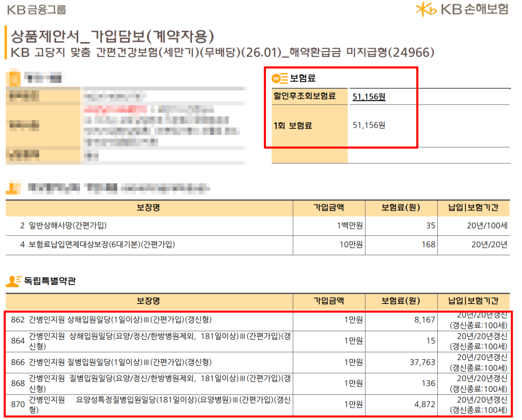Click the KB금융그룹 logo text
The image size is (522, 420).
point(36,9)
